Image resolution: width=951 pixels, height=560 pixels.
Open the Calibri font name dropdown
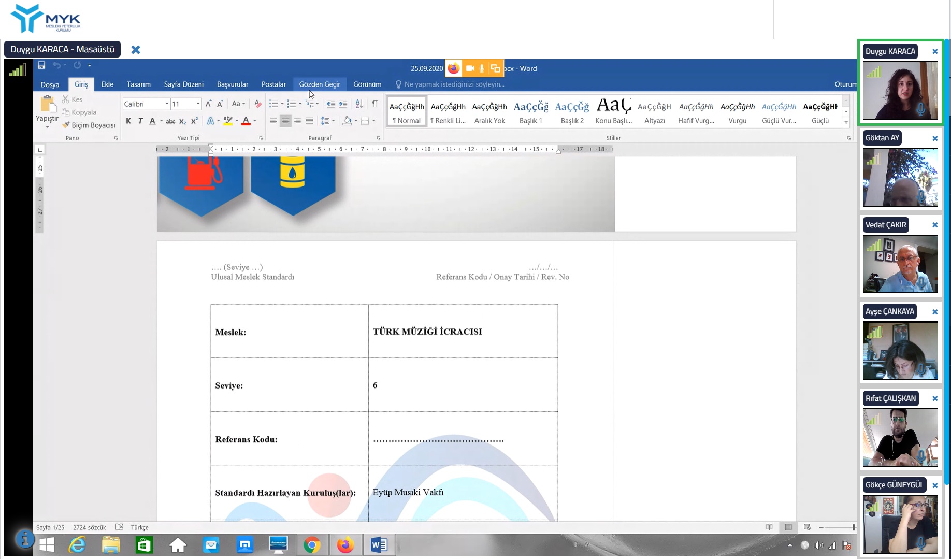coord(167,104)
